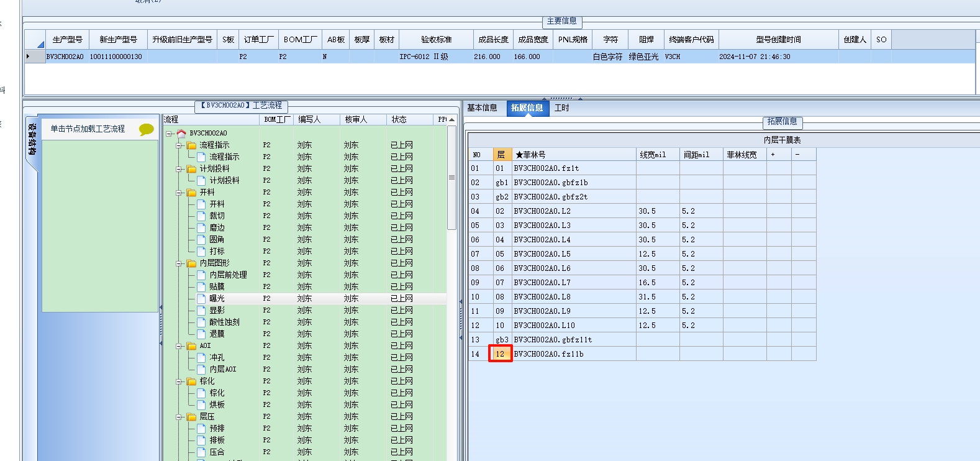The height and width of the screenshot is (461, 980).
Task: Collapse the AOI folder node
Action: pos(179,345)
